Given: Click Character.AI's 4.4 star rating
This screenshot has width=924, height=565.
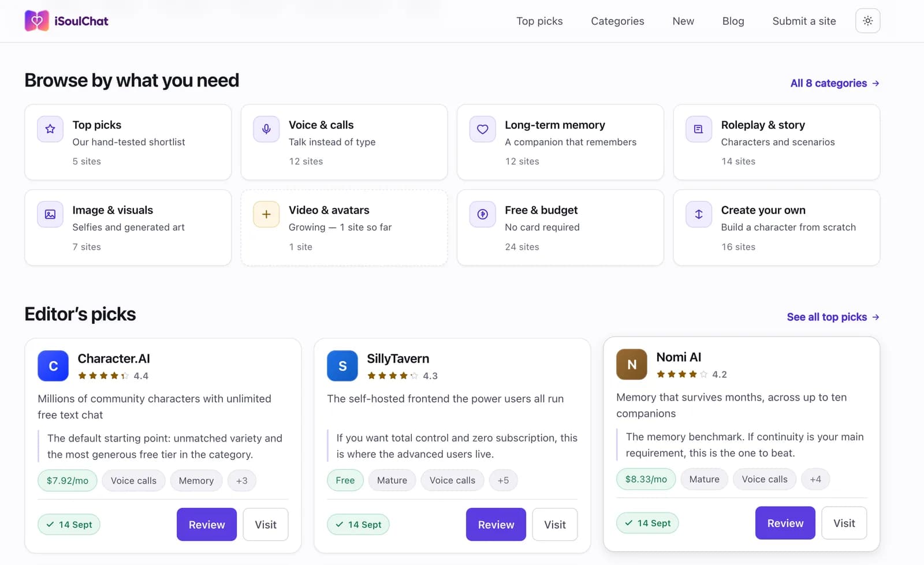Looking at the screenshot, I should coord(113,376).
